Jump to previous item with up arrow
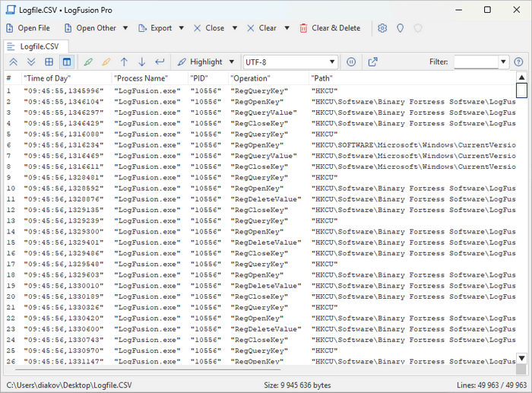 (125, 62)
